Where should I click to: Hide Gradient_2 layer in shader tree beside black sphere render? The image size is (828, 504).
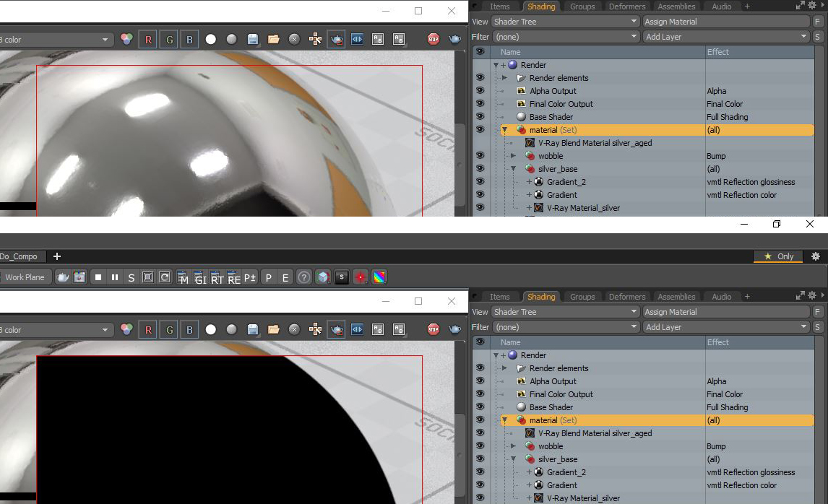point(480,472)
